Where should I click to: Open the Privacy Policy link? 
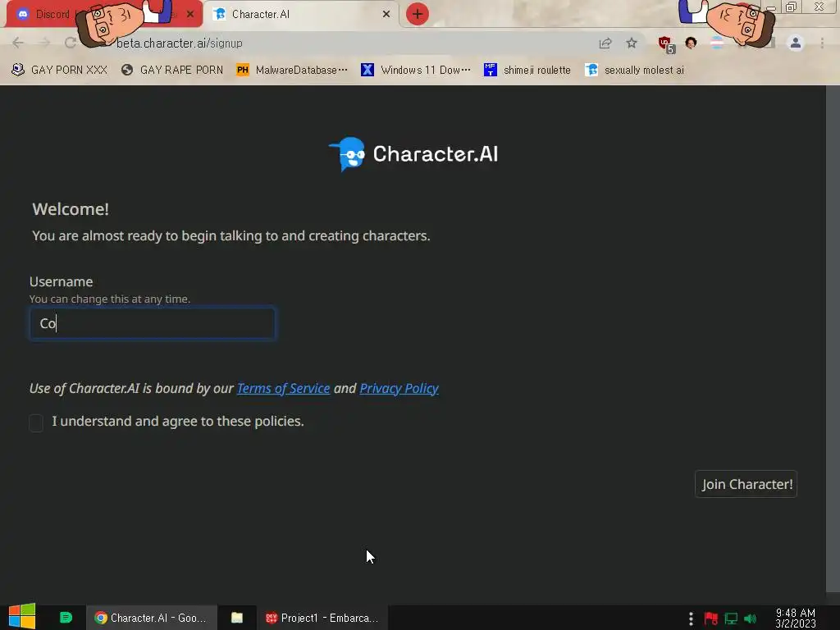pos(399,388)
